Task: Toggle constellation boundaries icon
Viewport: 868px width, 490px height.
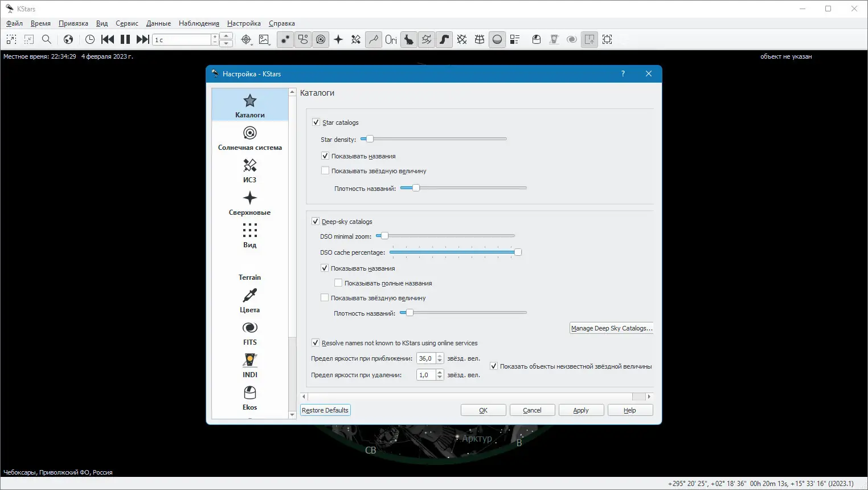Action: (427, 39)
